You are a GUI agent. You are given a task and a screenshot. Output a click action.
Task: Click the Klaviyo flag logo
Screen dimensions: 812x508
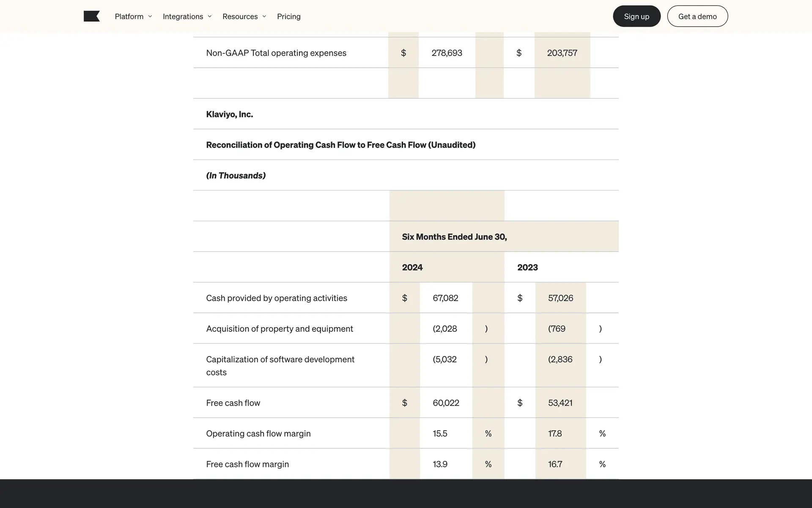coord(92,17)
